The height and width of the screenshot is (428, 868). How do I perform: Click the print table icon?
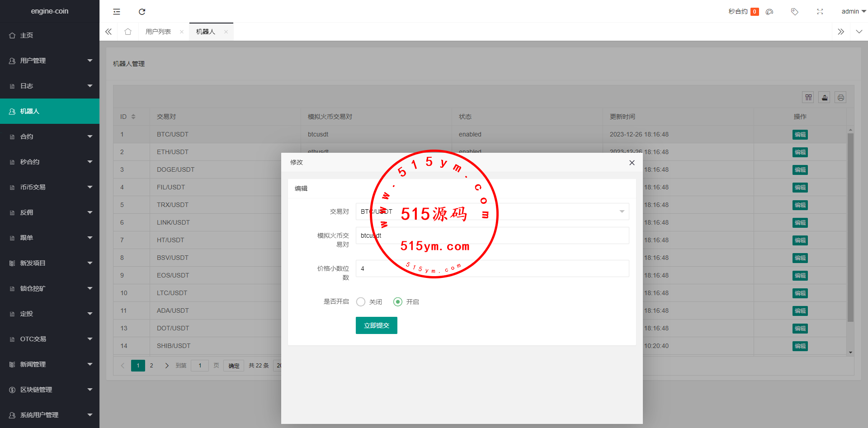click(x=840, y=97)
